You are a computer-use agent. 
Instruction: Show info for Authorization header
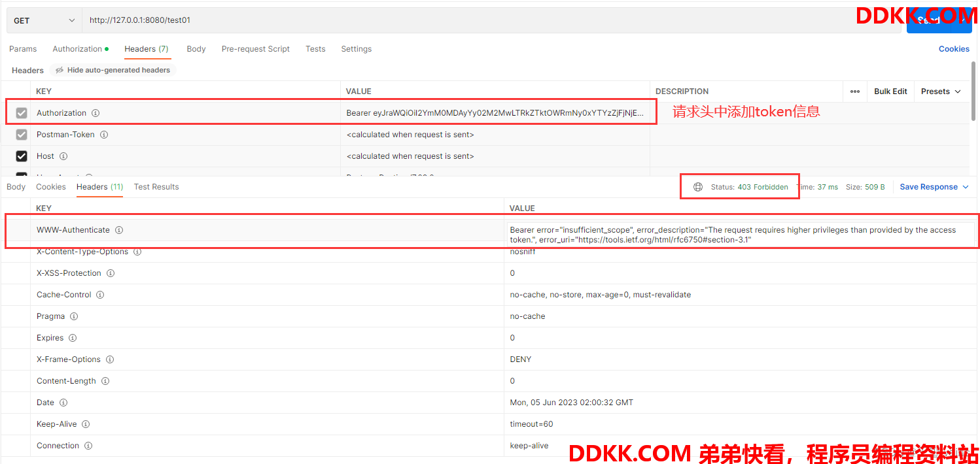click(x=96, y=113)
